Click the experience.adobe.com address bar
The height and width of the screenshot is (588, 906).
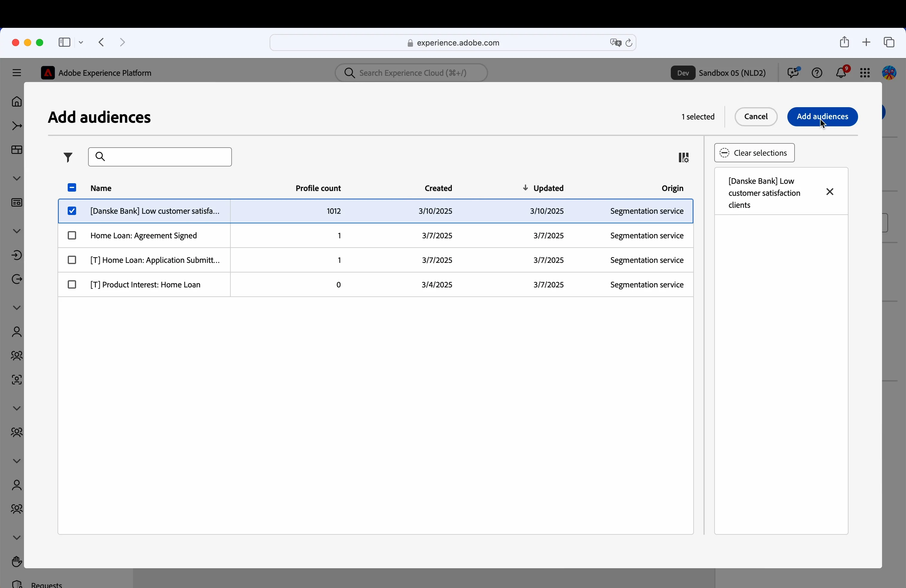(453, 43)
